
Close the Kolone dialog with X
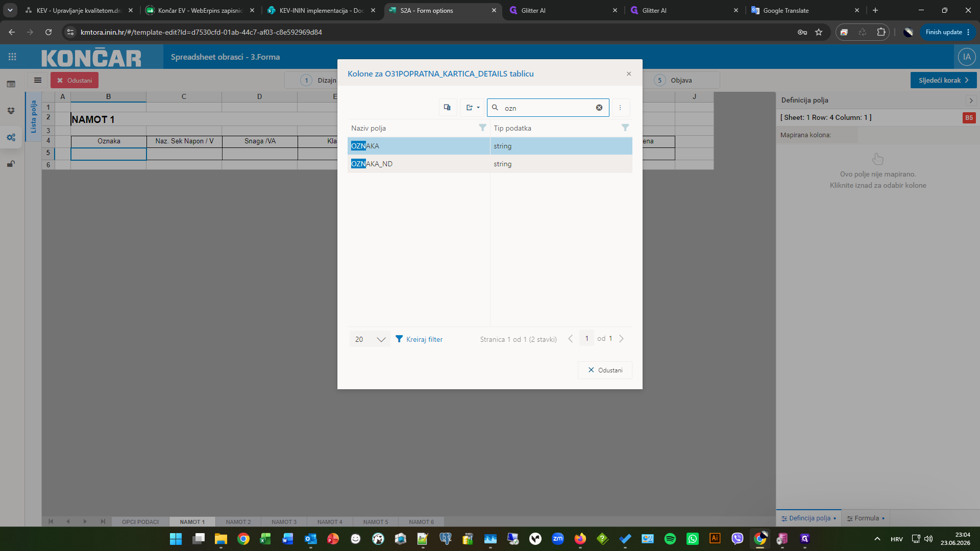tap(629, 74)
